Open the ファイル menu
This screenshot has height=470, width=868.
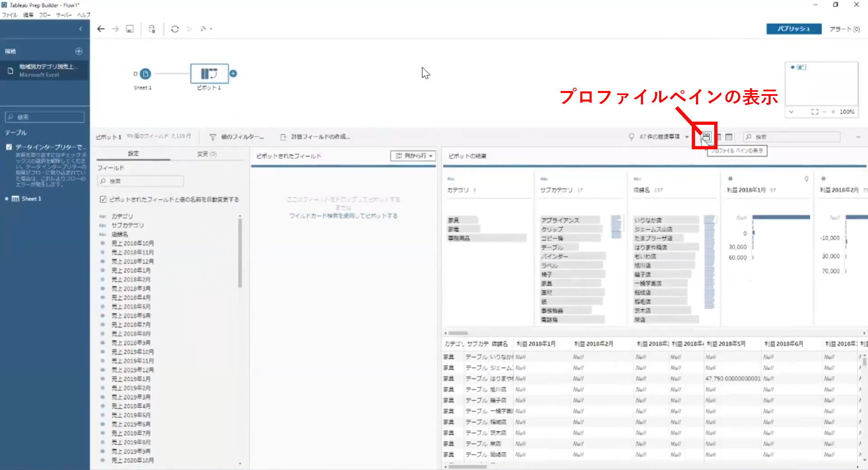tap(10, 15)
